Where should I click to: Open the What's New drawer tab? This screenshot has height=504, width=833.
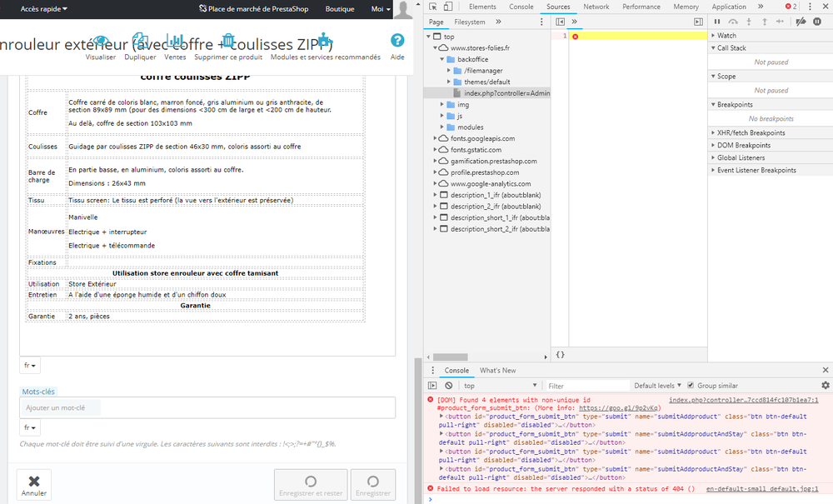pyautogui.click(x=498, y=370)
